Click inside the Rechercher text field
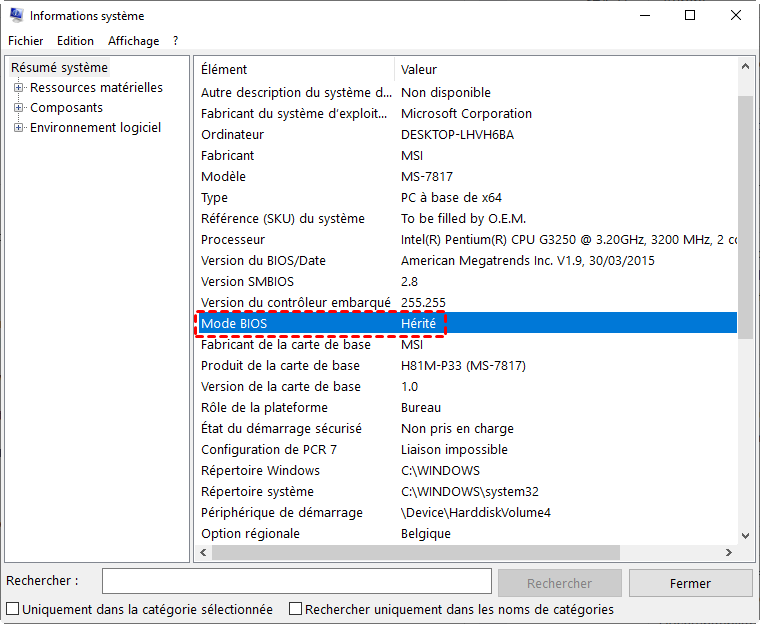Image resolution: width=760 pixels, height=624 pixels. coord(296,582)
